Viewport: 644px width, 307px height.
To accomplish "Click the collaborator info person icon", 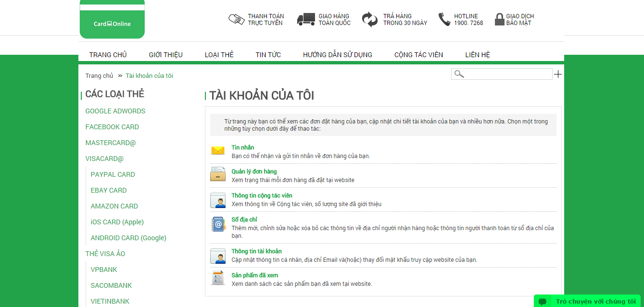I will point(218,200).
